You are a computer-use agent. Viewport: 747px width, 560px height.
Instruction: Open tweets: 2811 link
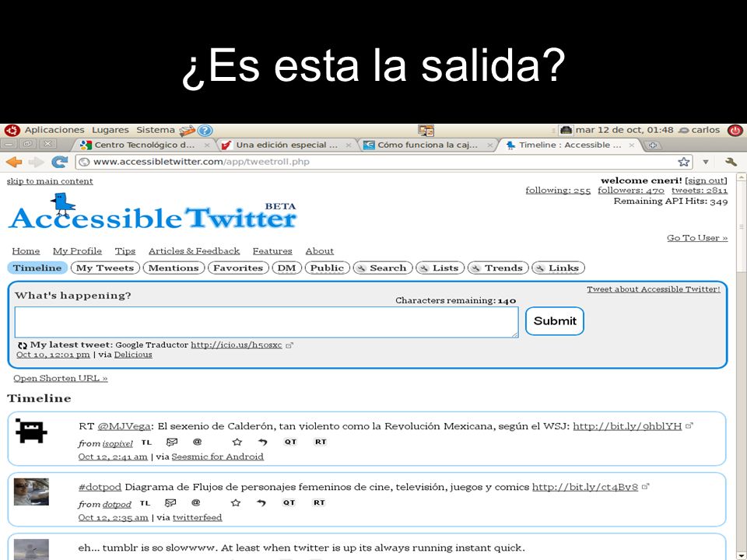[700, 191]
